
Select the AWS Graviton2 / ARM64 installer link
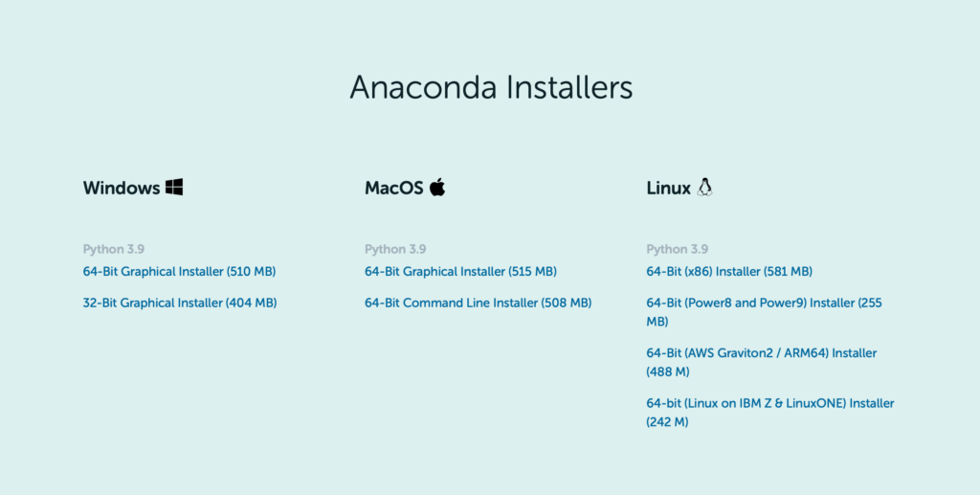761,362
